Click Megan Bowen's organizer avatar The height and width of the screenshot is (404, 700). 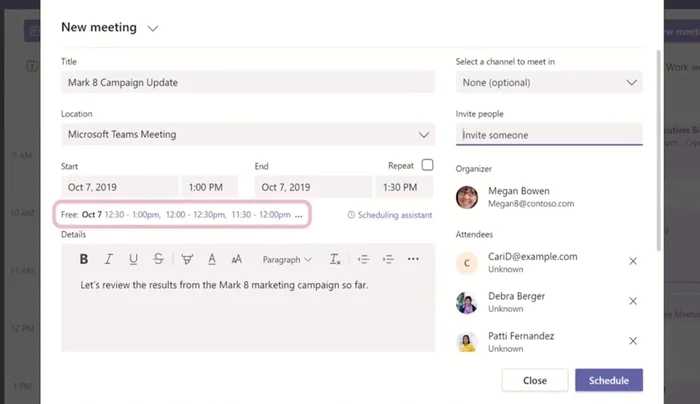click(467, 197)
